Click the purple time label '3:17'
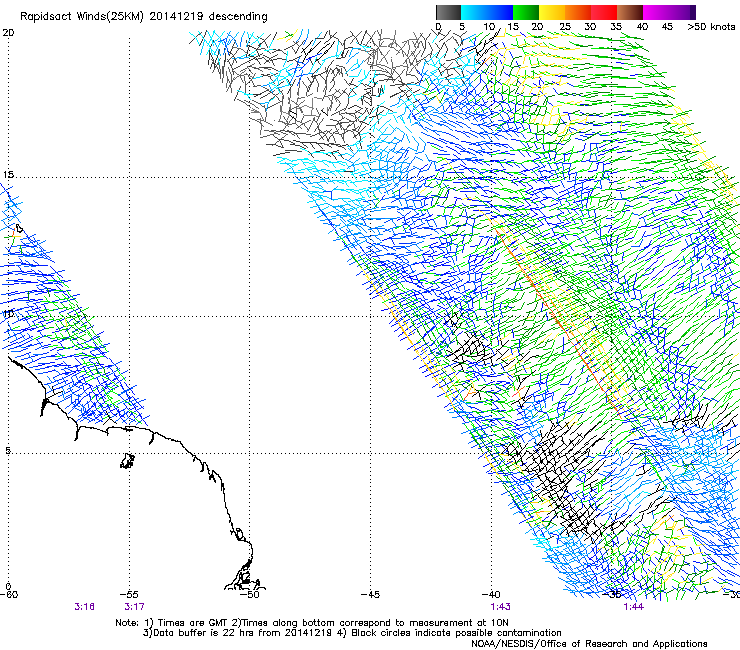Screen dimensions: 740x650 (x=135, y=607)
